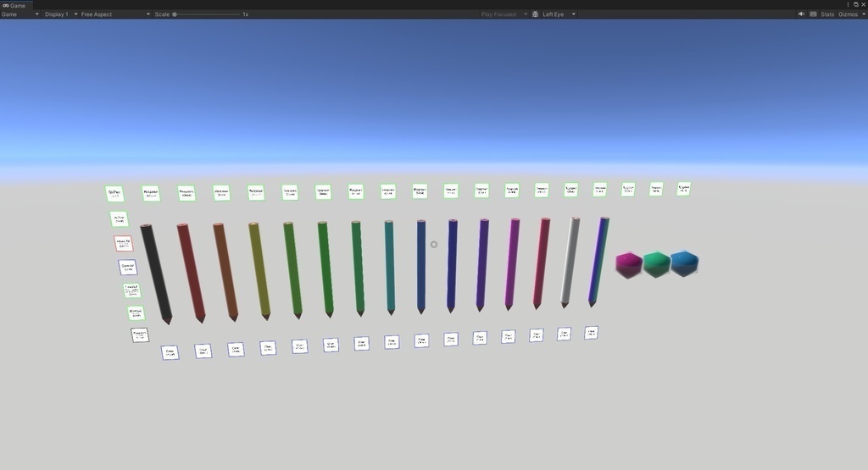Click the black pencil

point(156,274)
